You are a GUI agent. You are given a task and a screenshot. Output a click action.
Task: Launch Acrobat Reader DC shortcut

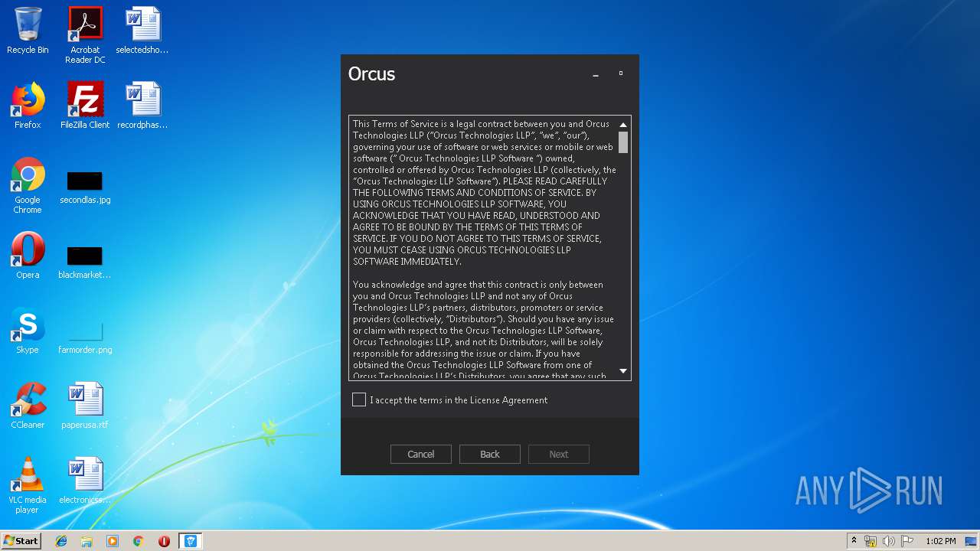[85, 35]
